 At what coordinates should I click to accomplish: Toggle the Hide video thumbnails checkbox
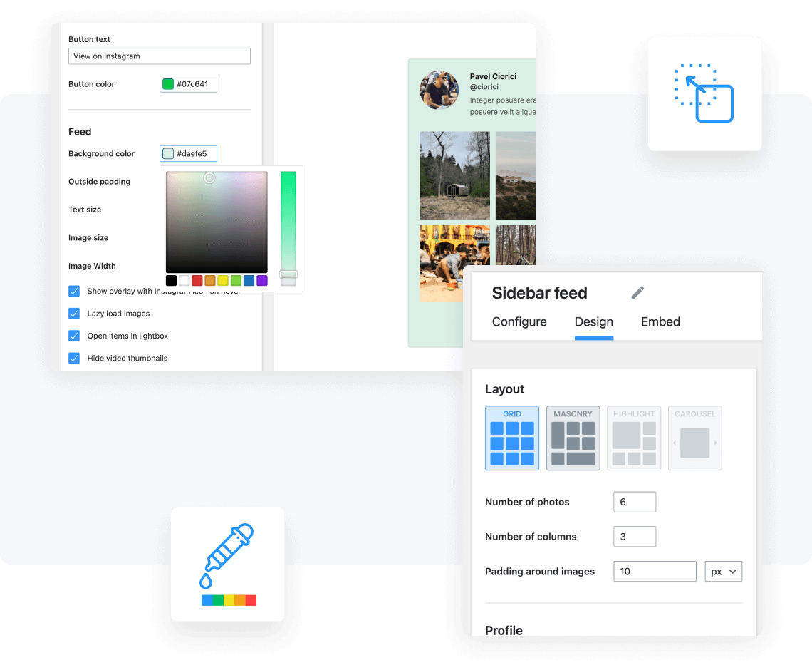pos(74,358)
